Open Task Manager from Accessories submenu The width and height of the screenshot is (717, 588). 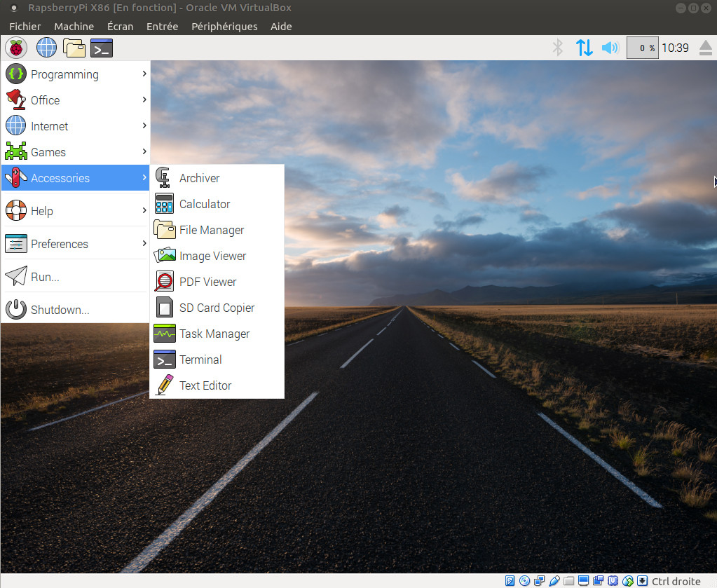tap(214, 334)
